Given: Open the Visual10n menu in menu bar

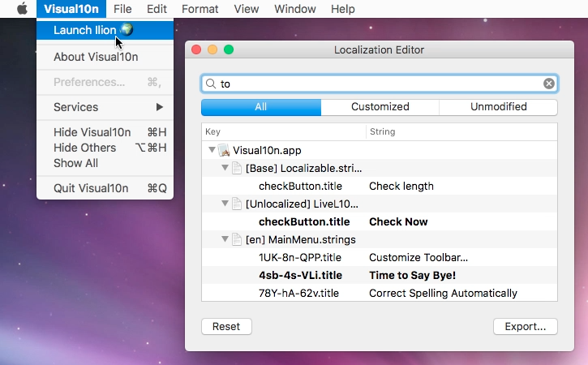Looking at the screenshot, I should click(x=71, y=9).
